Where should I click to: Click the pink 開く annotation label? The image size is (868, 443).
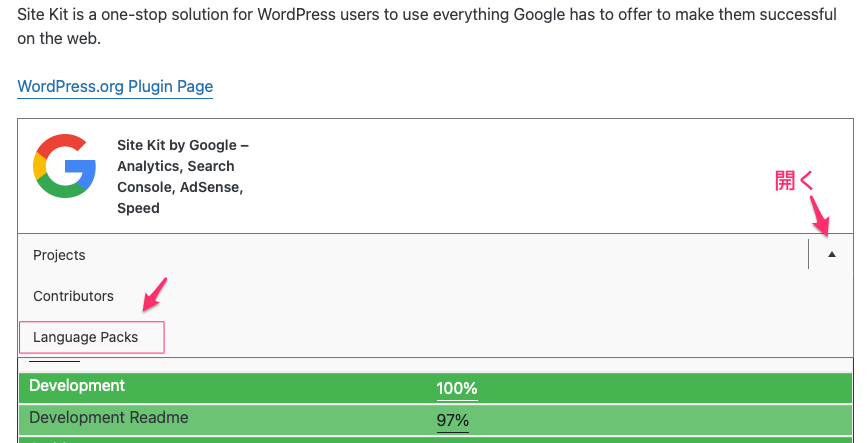pyautogui.click(x=795, y=181)
